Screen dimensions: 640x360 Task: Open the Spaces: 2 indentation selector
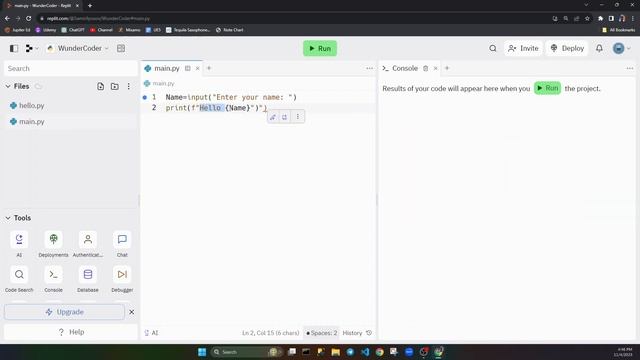pos(322,333)
